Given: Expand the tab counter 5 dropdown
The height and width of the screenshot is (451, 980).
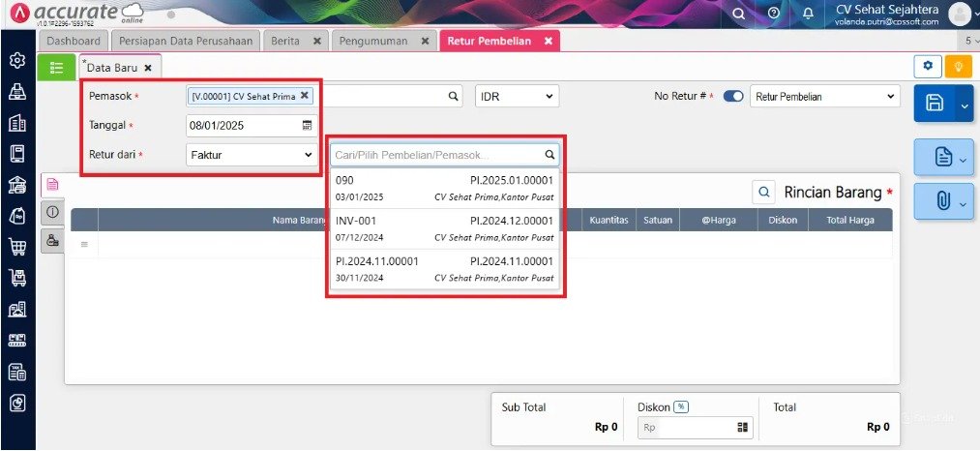Looking at the screenshot, I should coord(972,41).
